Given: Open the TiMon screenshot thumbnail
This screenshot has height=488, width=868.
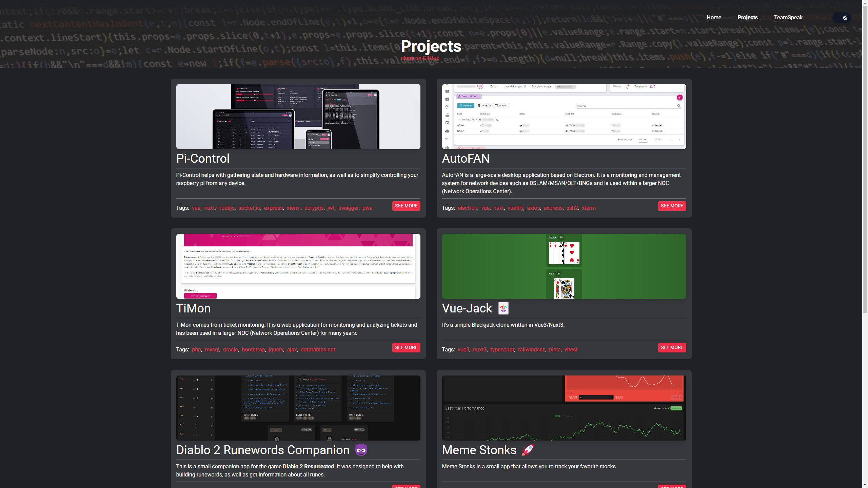Looking at the screenshot, I should coord(298,266).
